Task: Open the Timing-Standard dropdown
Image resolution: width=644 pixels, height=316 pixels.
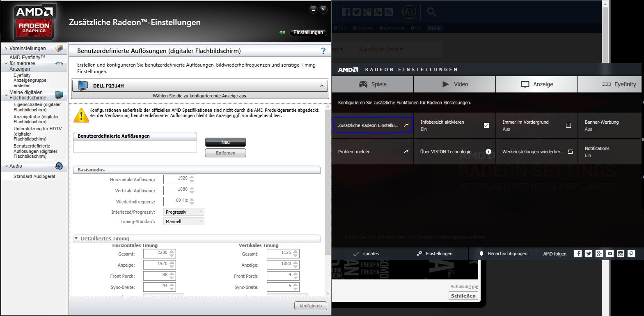Action: pos(183,221)
